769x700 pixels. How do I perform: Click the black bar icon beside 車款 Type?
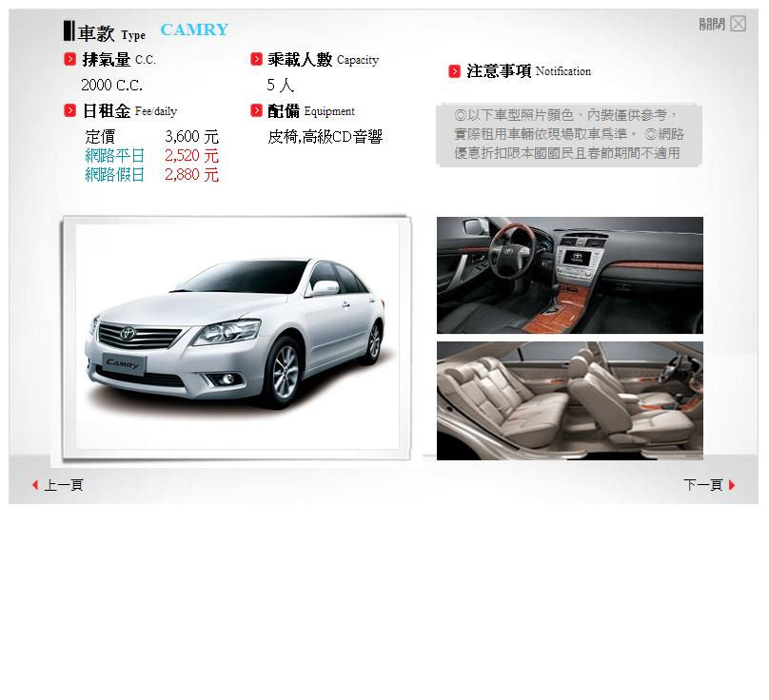71,29
